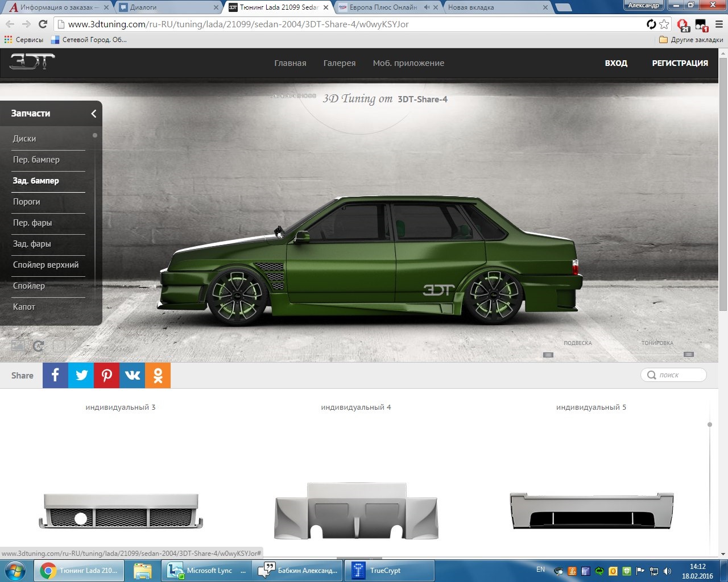Share the car on Odnoklassniki
The height and width of the screenshot is (582, 728).
pos(158,375)
